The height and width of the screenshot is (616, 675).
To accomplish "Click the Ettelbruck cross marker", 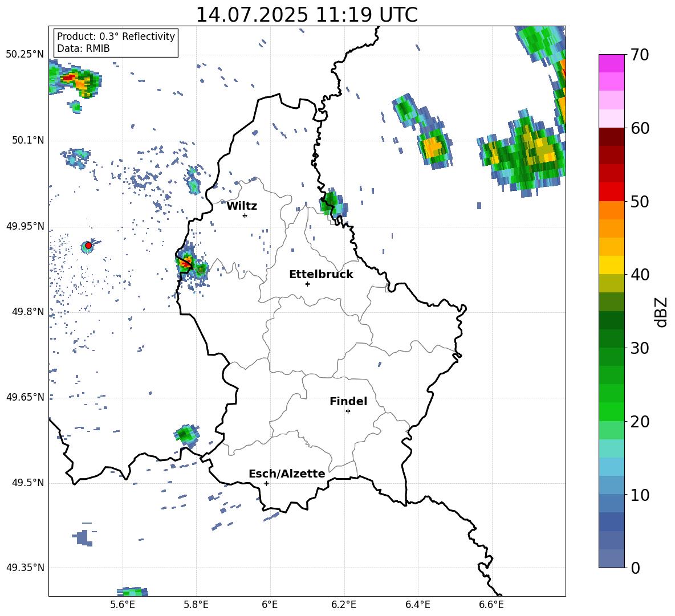I will tap(307, 284).
